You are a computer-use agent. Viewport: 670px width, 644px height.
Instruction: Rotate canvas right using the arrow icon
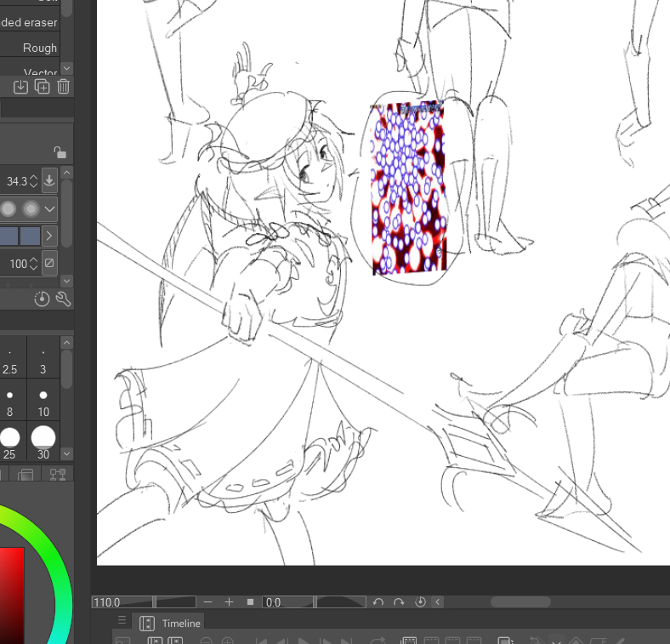tap(399, 602)
